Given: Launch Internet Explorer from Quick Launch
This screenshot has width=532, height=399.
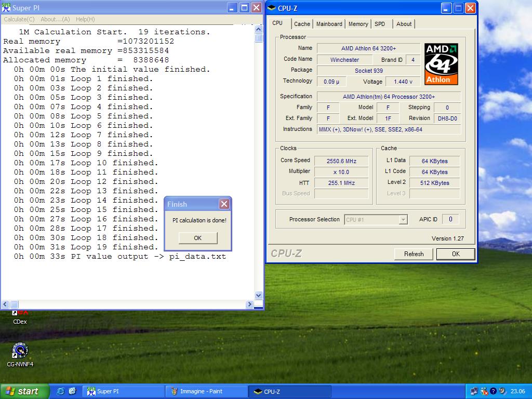Looking at the screenshot, I should point(60,391).
